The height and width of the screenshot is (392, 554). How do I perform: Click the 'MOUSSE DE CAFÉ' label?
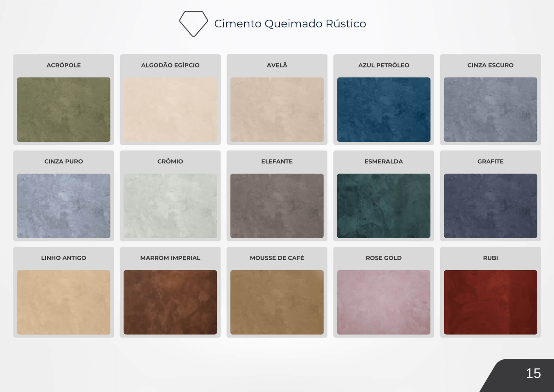coord(277,258)
